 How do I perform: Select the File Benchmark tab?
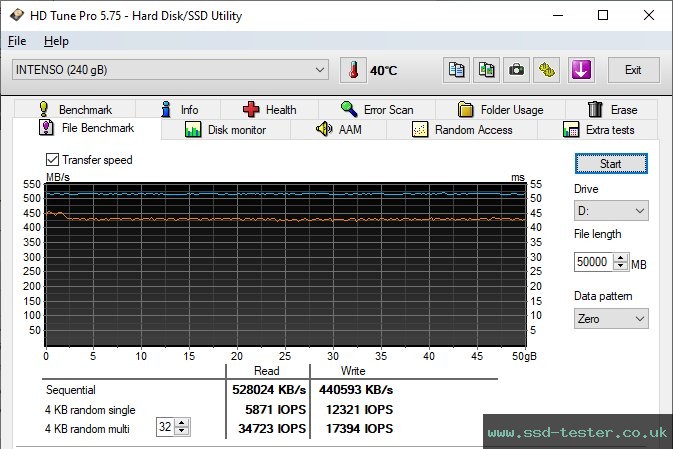87,128
